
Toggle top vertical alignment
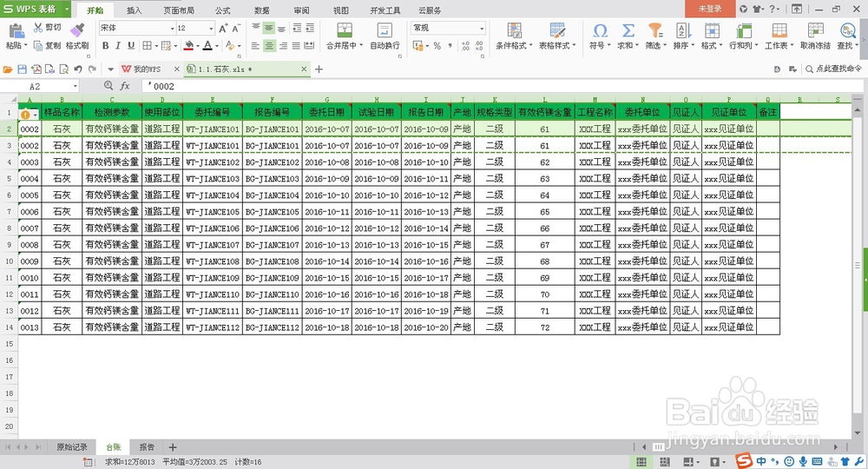(x=256, y=28)
